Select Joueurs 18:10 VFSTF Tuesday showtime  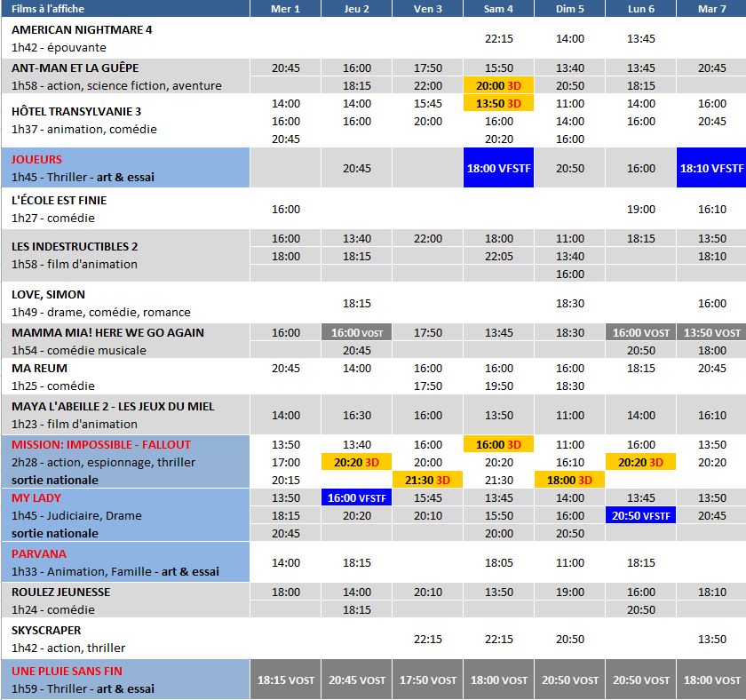click(x=711, y=168)
